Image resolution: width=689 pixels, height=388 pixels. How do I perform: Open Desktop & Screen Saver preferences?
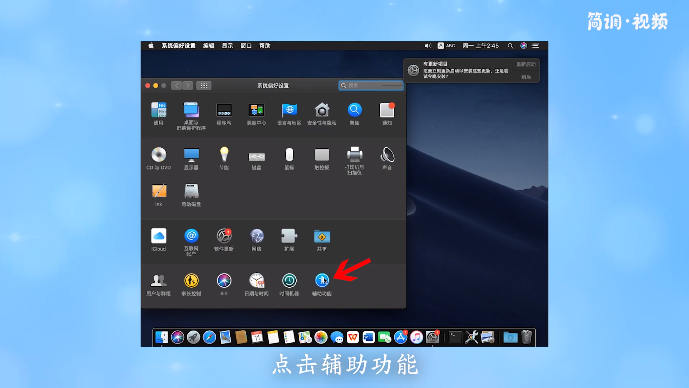pyautogui.click(x=191, y=110)
